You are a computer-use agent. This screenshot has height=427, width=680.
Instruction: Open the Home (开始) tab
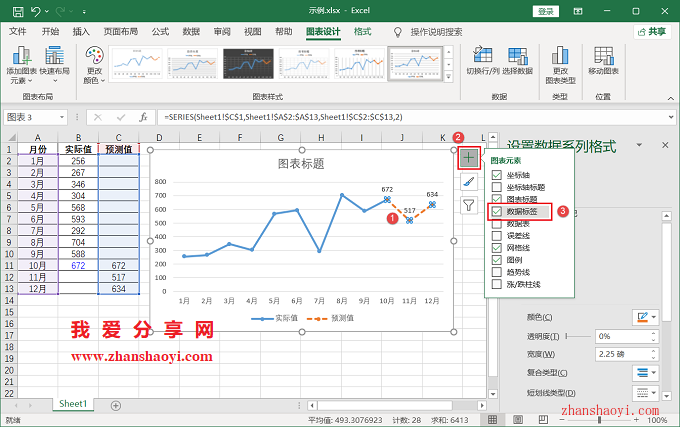[50, 32]
